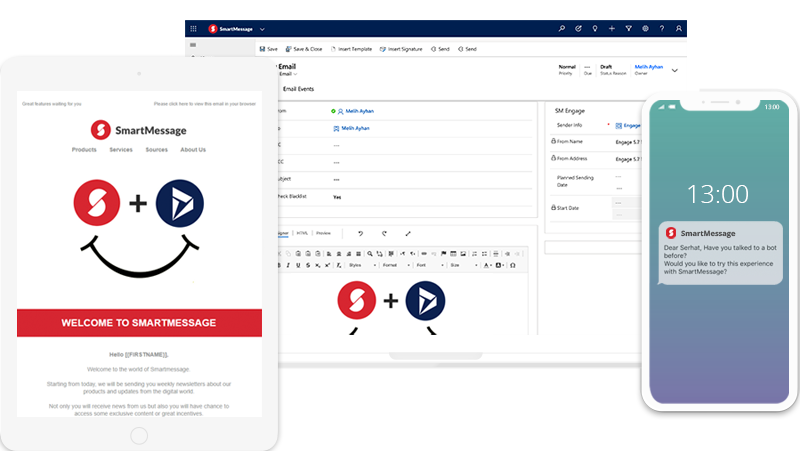Screen dimensions: 800x451
Task: Switch to the Email Events tab
Action: 298,89
